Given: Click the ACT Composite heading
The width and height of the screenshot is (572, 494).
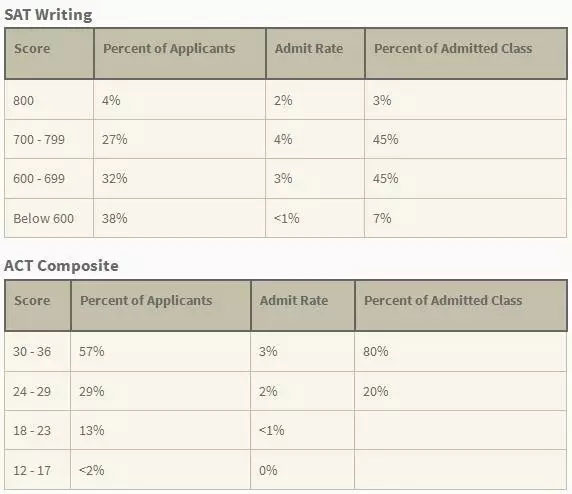Looking at the screenshot, I should tap(61, 266).
